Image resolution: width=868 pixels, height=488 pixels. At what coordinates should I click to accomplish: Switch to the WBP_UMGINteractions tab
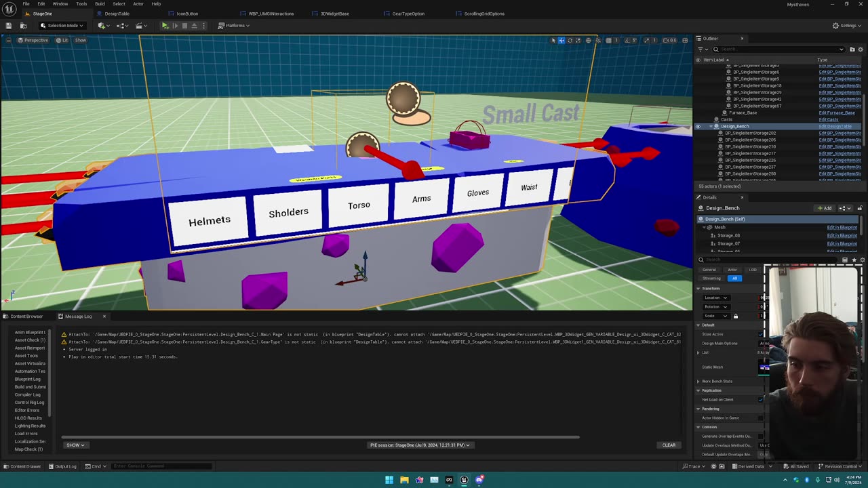pyautogui.click(x=271, y=14)
